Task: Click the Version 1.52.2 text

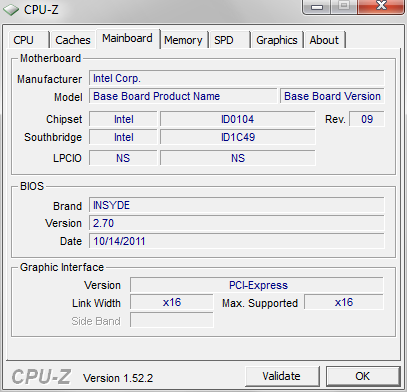Action: click(x=118, y=378)
